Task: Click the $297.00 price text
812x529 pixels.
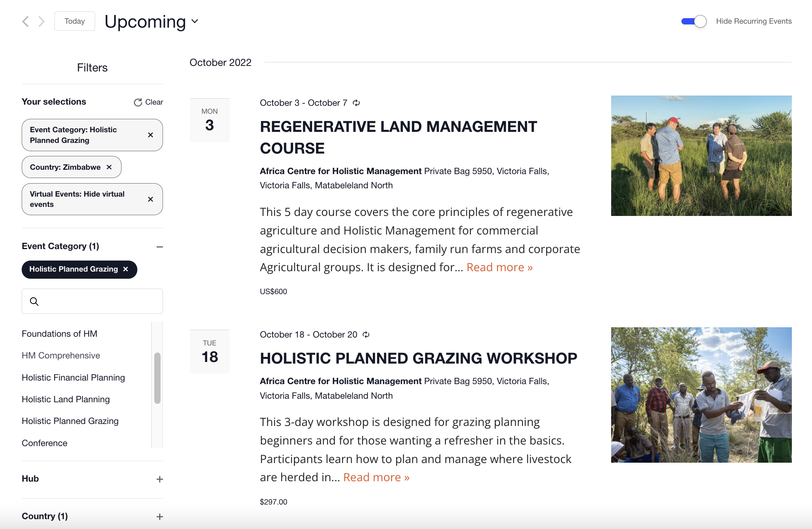Action: (x=273, y=502)
